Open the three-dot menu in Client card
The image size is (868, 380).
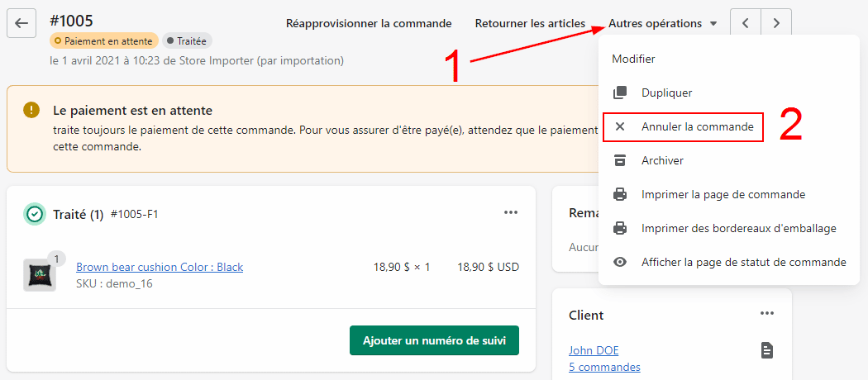(x=767, y=313)
